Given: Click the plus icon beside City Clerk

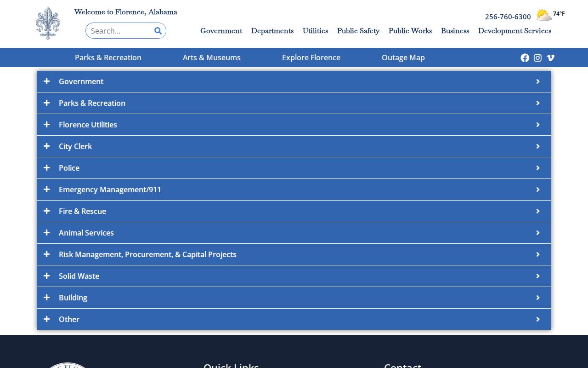Looking at the screenshot, I should coord(46,146).
